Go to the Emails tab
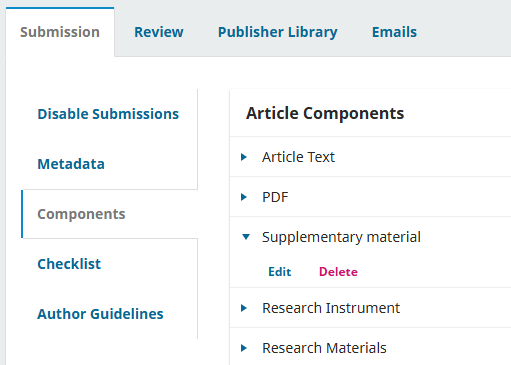This screenshot has width=511, height=365. [394, 32]
